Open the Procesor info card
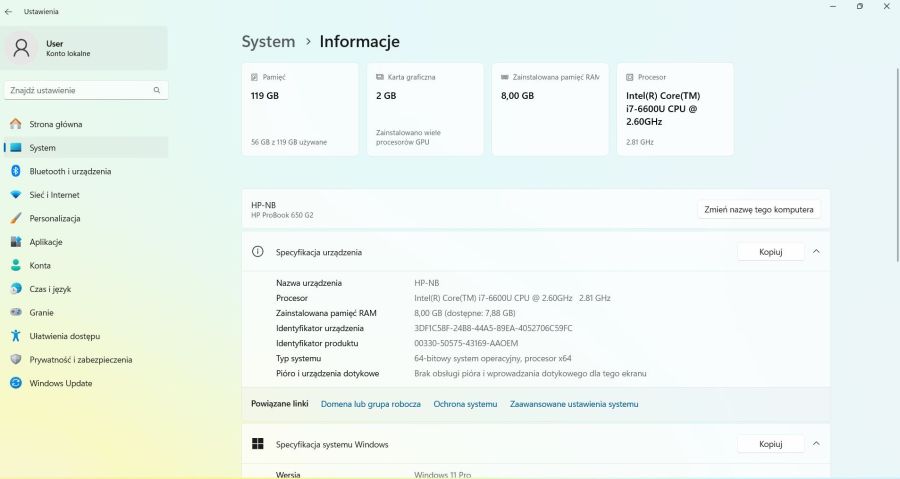Image resolution: width=900 pixels, height=479 pixels. tap(676, 109)
